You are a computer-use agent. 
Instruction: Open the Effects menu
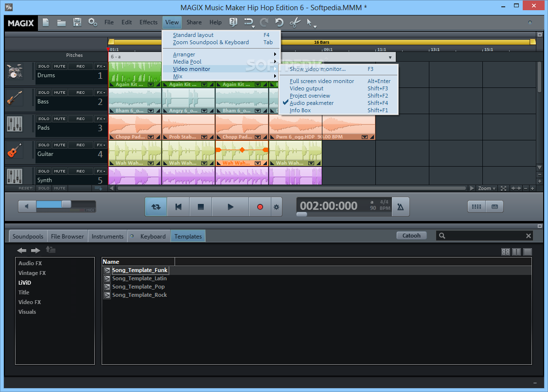tap(148, 22)
